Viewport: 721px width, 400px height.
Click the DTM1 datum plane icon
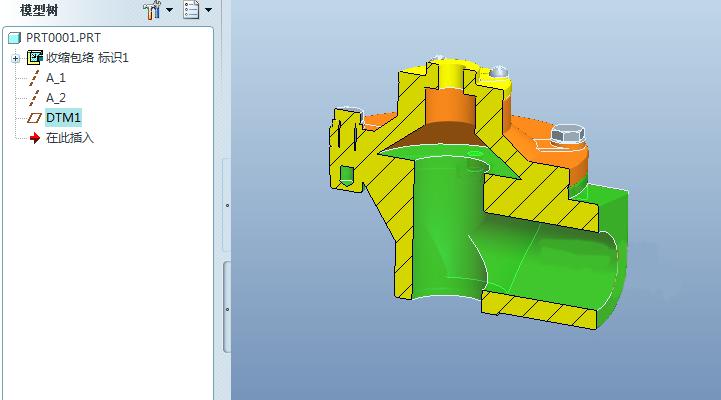(x=34, y=118)
